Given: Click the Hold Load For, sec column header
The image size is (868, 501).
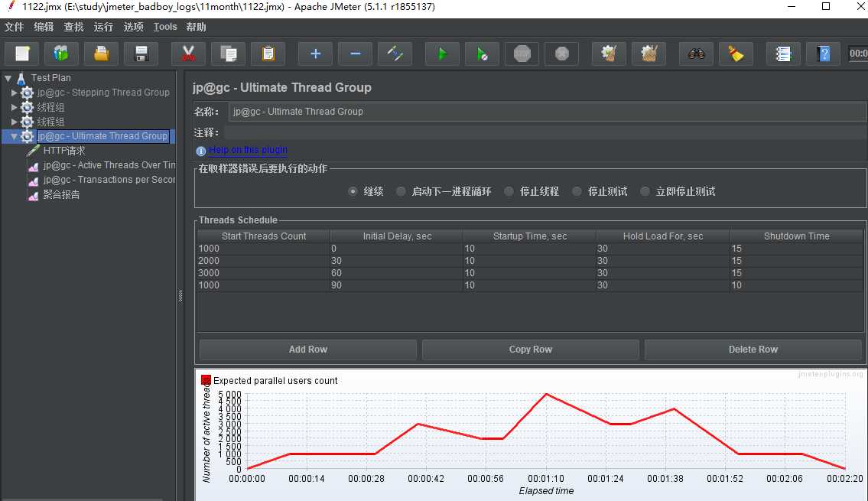Looking at the screenshot, I should tap(663, 236).
